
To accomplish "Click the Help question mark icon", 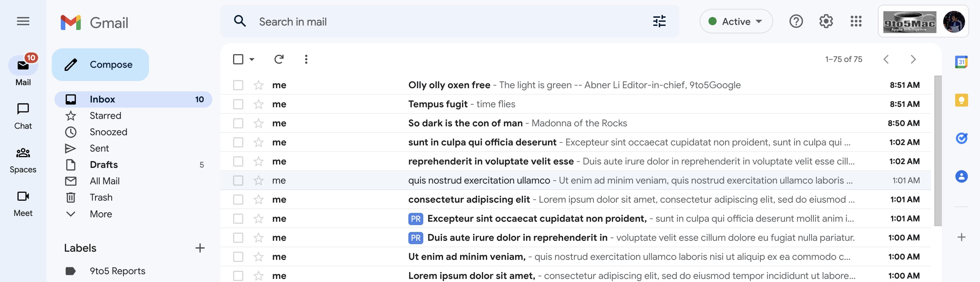I will tap(796, 21).
